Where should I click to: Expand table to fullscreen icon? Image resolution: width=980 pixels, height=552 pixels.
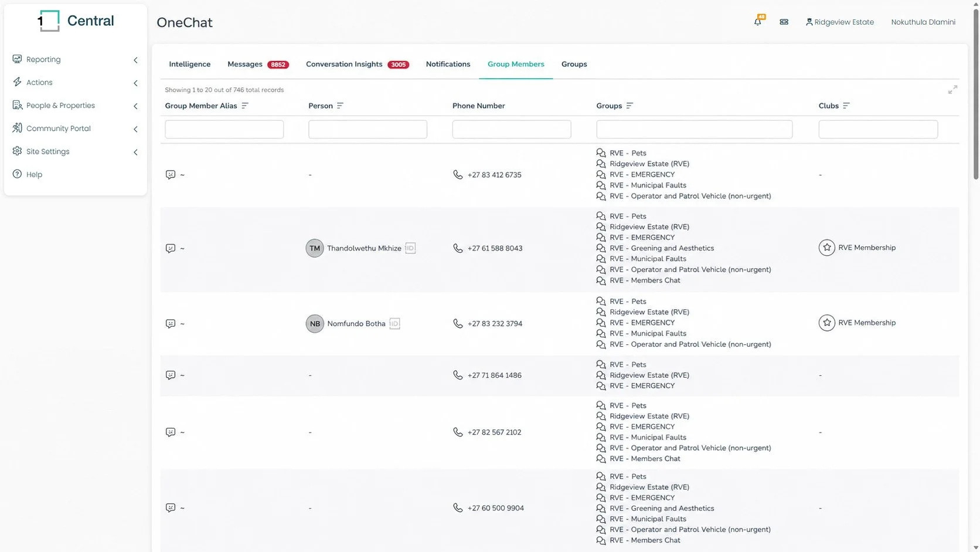coord(952,90)
